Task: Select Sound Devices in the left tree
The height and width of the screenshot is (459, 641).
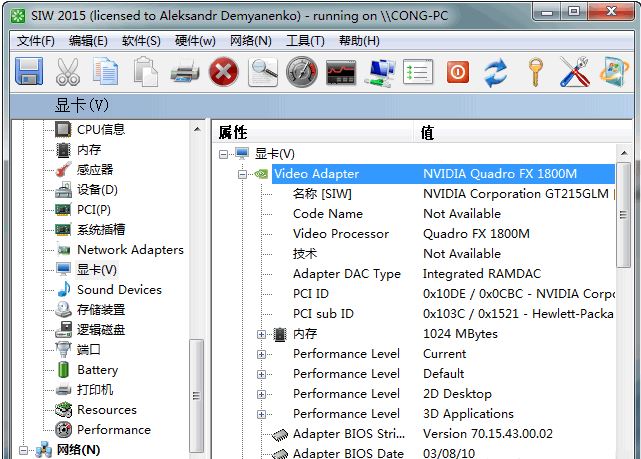Action: tap(119, 290)
